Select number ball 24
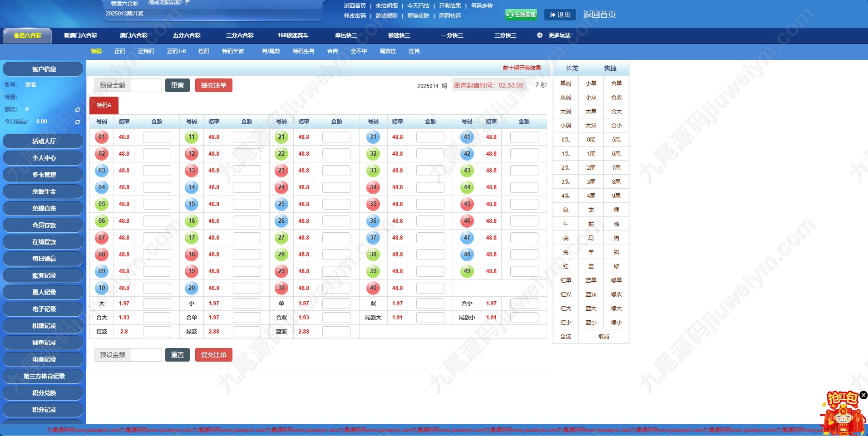Screen dimensions: 868x436 point(281,187)
